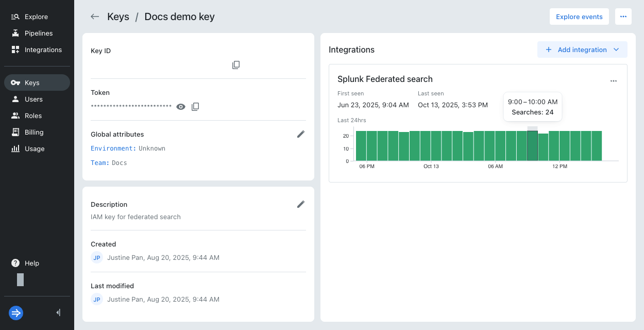Go to Keys via the breadcrumb
Image resolution: width=644 pixels, height=330 pixels.
[118, 16]
